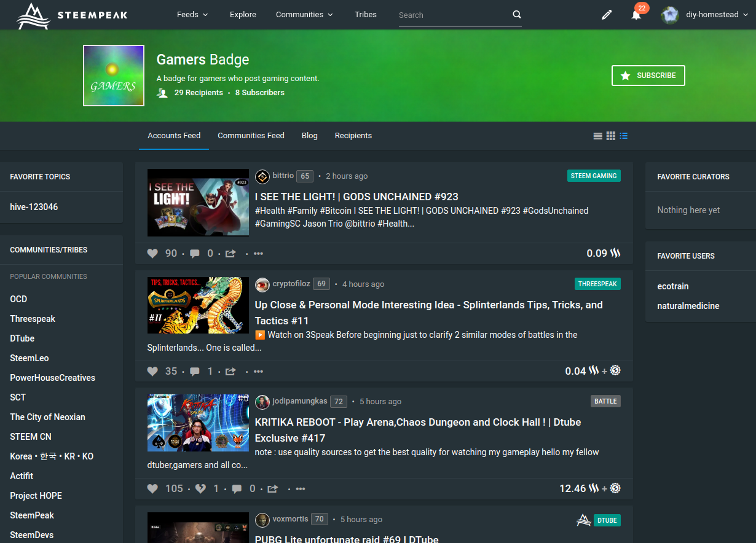Open notifications via the bell icon
This screenshot has height=543, width=756.
click(636, 15)
